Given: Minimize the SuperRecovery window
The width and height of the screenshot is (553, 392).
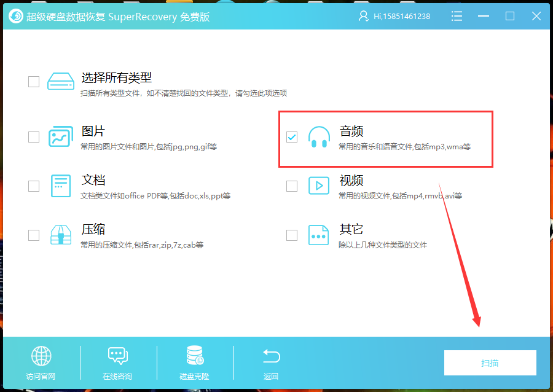Looking at the screenshot, I should click(484, 16).
